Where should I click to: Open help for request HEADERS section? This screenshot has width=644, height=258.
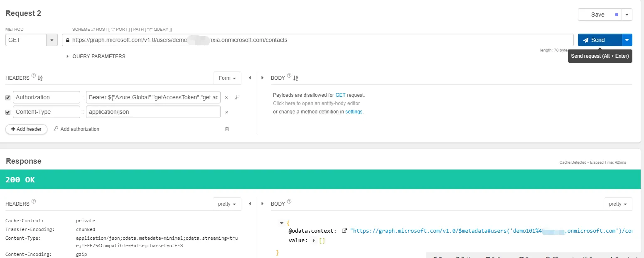pos(34,76)
